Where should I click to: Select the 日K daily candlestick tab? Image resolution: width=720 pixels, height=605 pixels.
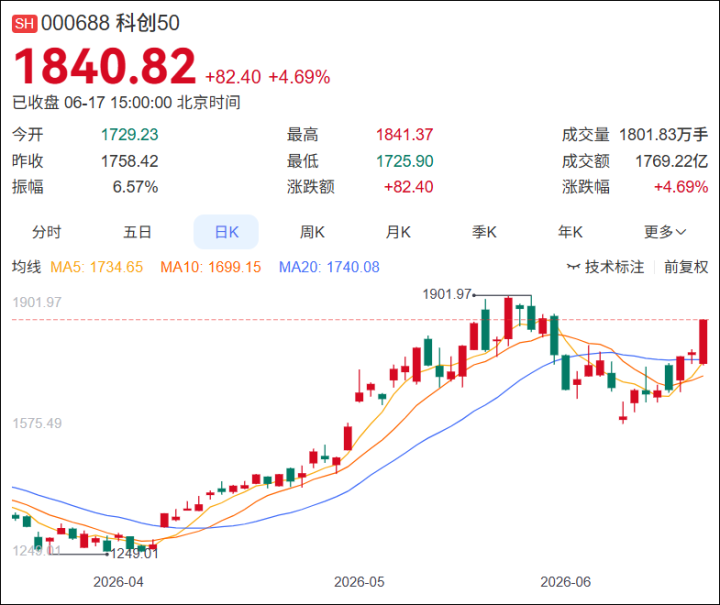pyautogui.click(x=226, y=232)
